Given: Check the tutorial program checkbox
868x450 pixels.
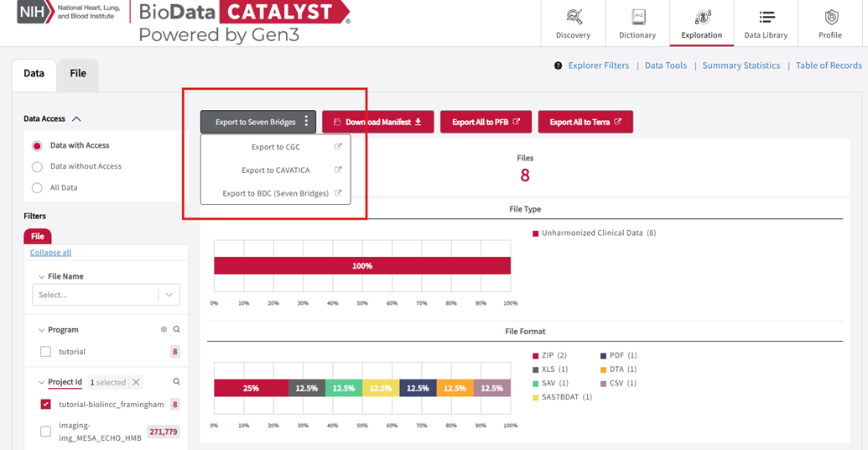Looking at the screenshot, I should click(x=46, y=352).
